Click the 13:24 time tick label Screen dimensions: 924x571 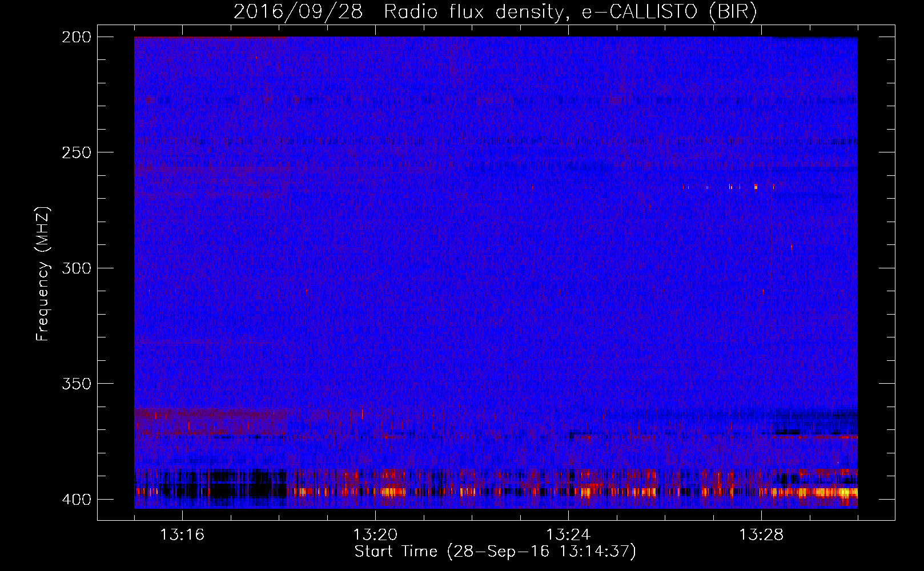[568, 535]
